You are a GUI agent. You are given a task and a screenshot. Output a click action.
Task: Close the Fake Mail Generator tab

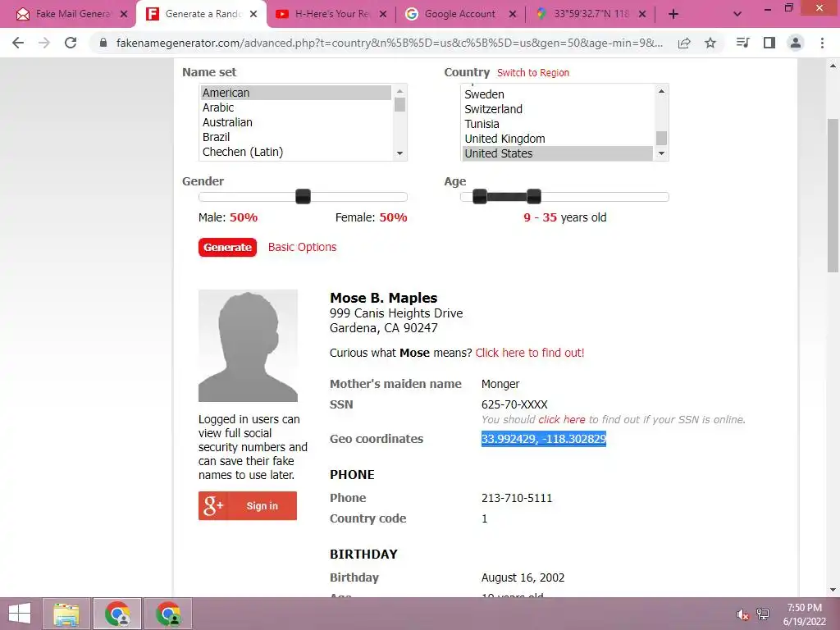[x=124, y=14]
